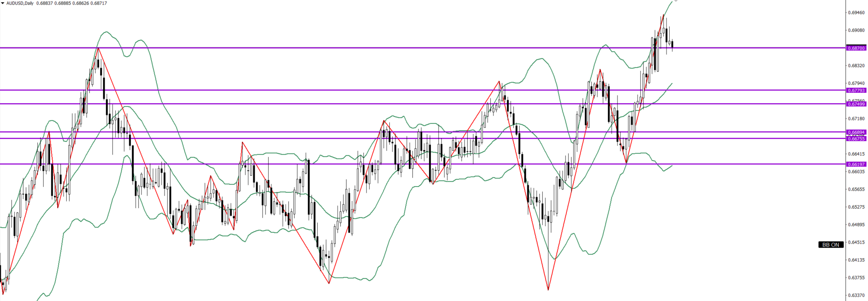Click the last black candlestick on the chart
Image resolution: width=868 pixels, height=301 pixels.
(x=672, y=44)
